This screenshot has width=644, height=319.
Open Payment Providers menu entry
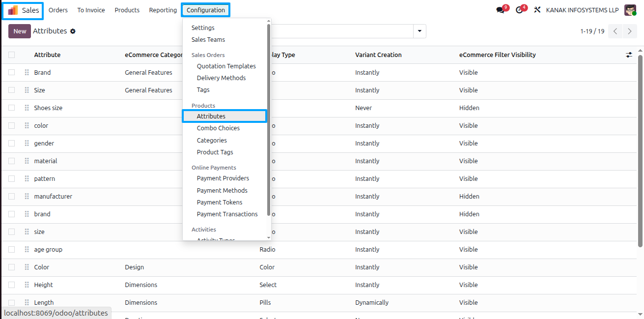pyautogui.click(x=223, y=178)
